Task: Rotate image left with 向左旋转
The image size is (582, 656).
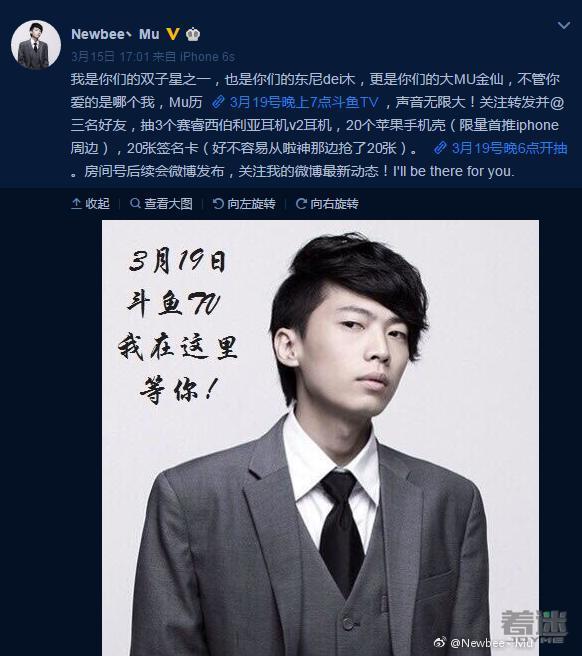Action: 244,204
